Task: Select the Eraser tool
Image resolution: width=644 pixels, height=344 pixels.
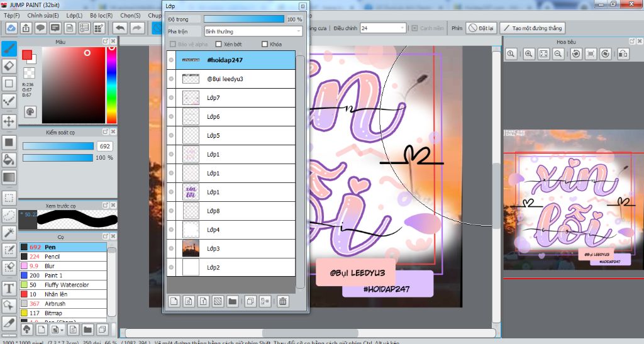Action: [9, 65]
